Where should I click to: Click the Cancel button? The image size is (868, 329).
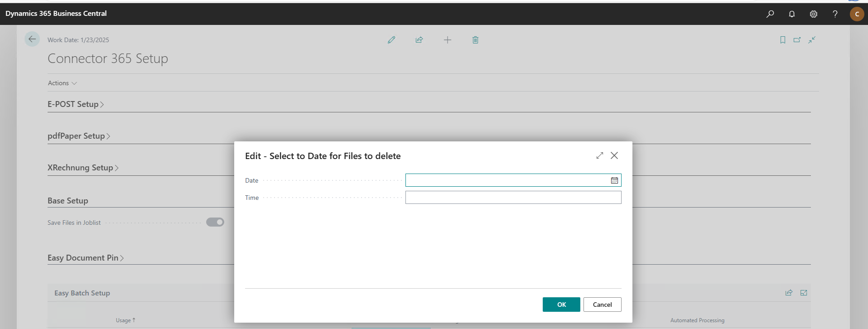(x=603, y=305)
